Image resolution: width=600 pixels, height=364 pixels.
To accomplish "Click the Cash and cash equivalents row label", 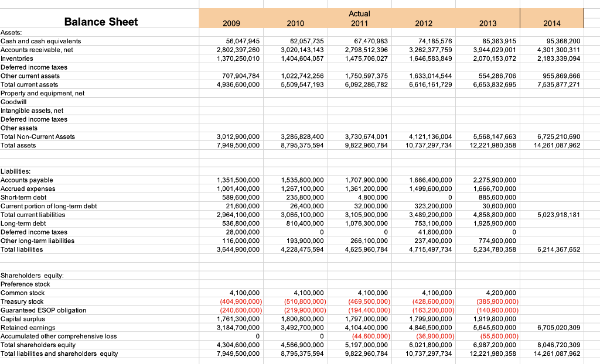I will click(40, 41).
